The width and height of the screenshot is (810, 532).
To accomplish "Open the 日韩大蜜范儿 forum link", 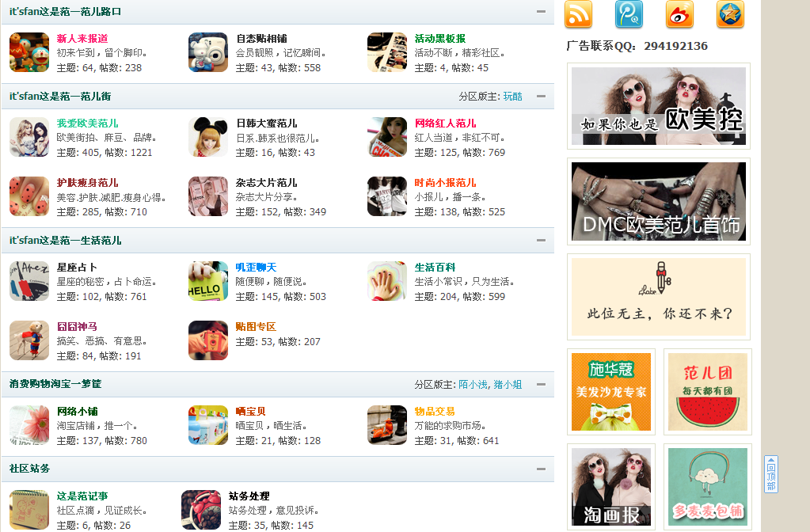I will [x=267, y=123].
